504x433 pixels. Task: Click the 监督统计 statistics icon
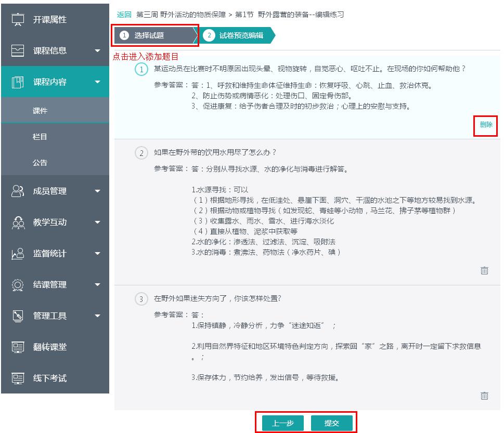coord(18,254)
